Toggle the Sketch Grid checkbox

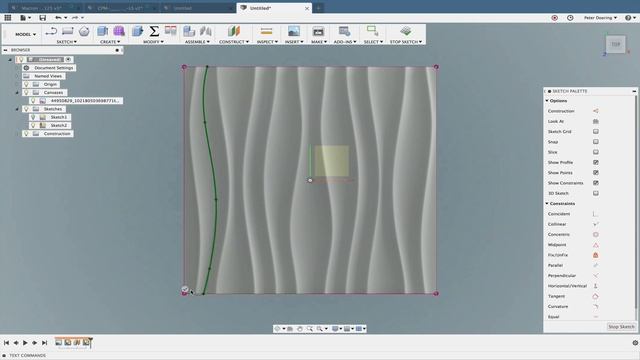coord(596,131)
